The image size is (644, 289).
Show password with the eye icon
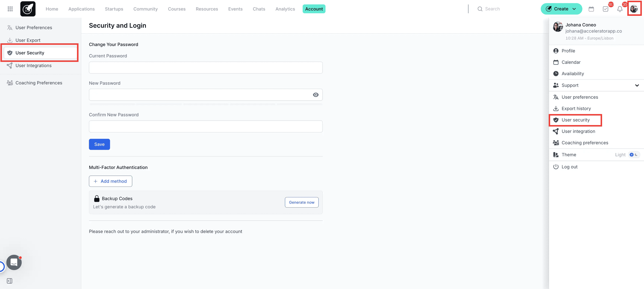click(316, 95)
